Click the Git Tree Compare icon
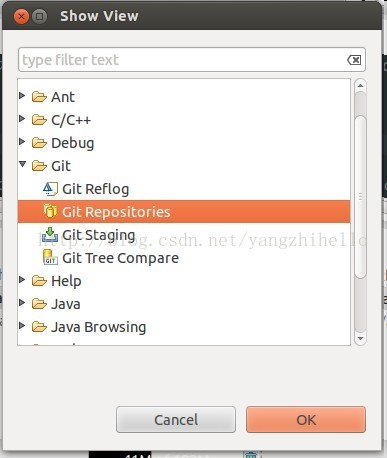Screen dimensions: 387x458 (x=50, y=258)
